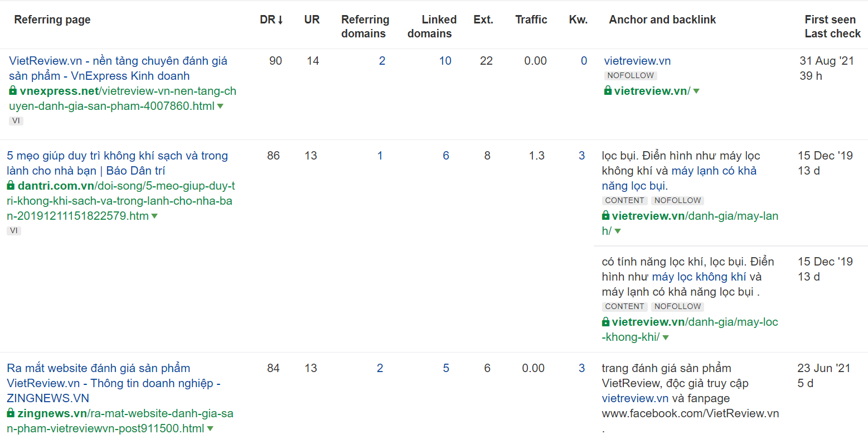Open 'máy lọc không khí' anchor link
Screen dimensions: 868x439
pyautogui.click(x=699, y=277)
